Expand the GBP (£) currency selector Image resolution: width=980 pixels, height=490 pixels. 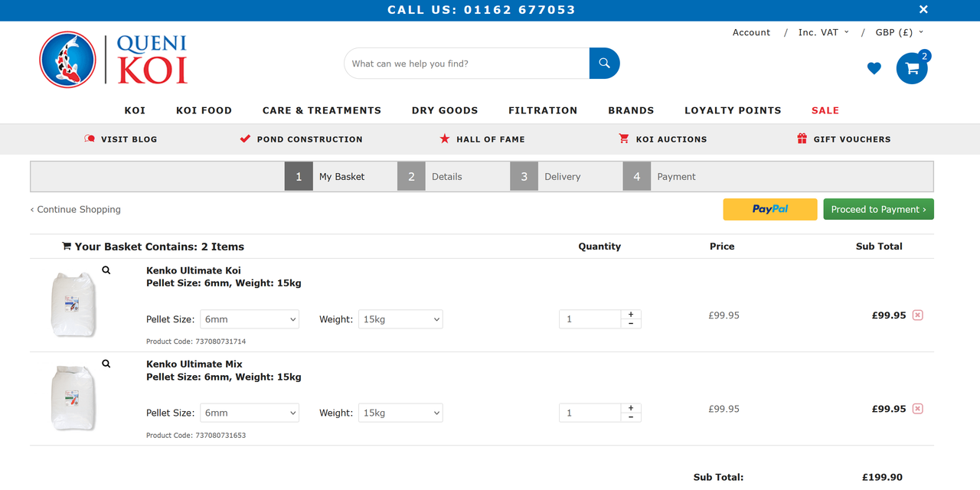[x=899, y=32]
